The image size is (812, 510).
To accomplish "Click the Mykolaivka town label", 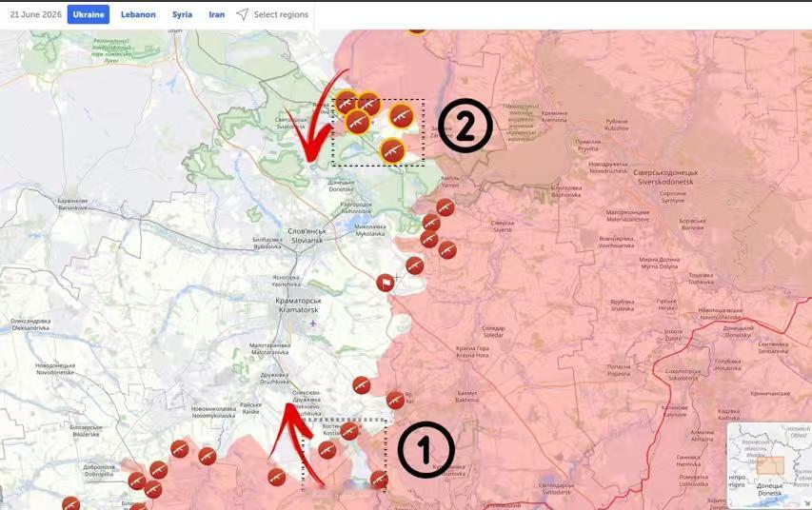I will pos(370,230).
